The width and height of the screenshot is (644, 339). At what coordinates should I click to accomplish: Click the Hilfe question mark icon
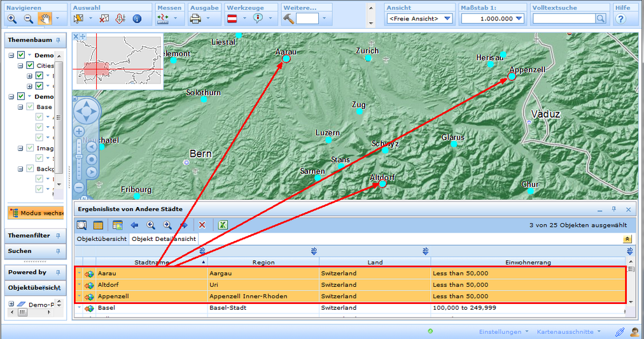pos(621,19)
